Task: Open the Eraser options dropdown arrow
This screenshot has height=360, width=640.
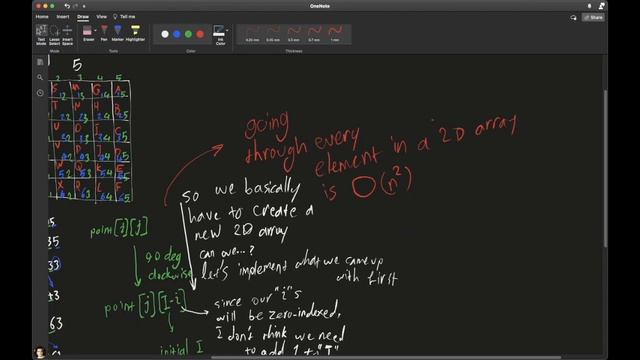Action: pyautogui.click(x=96, y=31)
